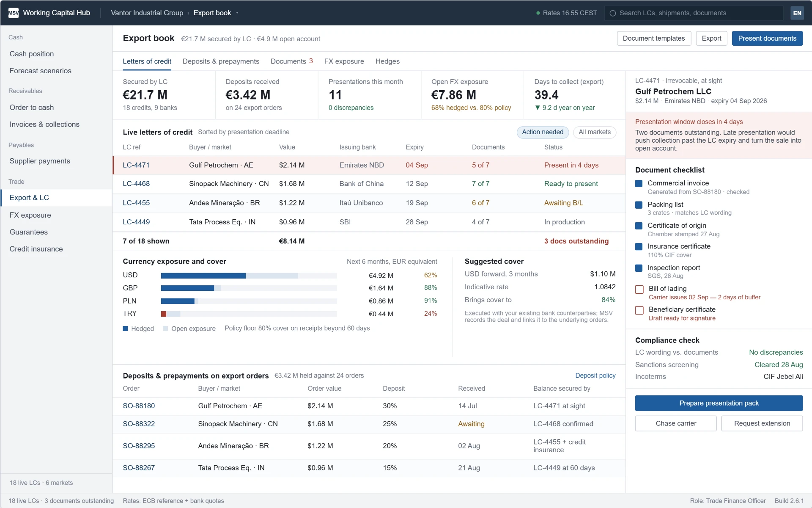812x508 pixels.
Task: Open Cash position in sidebar
Action: [56, 54]
